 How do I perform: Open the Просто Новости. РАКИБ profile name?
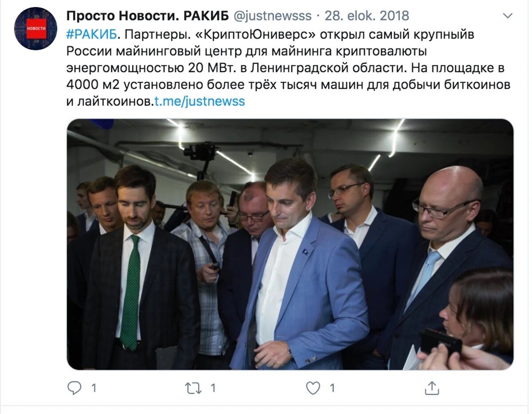tap(148, 16)
